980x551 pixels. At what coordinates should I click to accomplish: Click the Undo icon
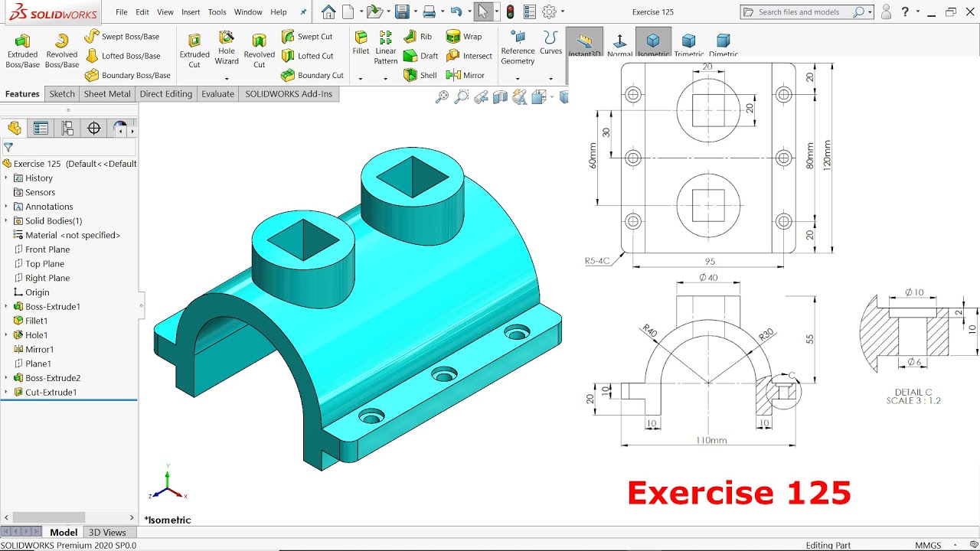click(x=456, y=11)
